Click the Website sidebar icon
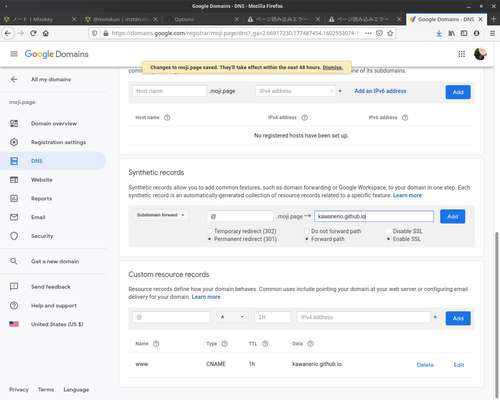This screenshot has height=400, width=500. click(14, 180)
